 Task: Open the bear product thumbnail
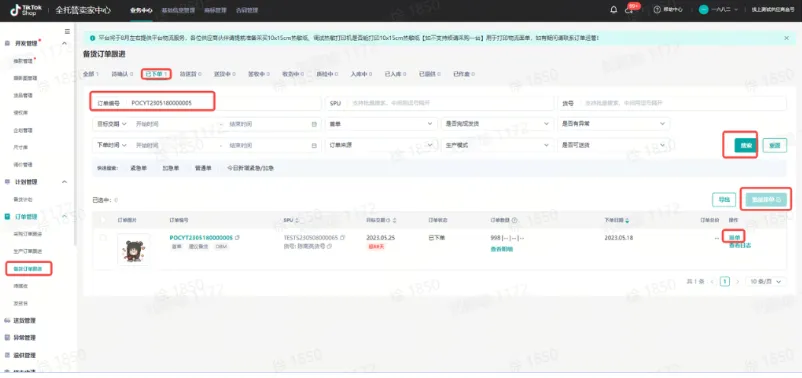tap(133, 249)
